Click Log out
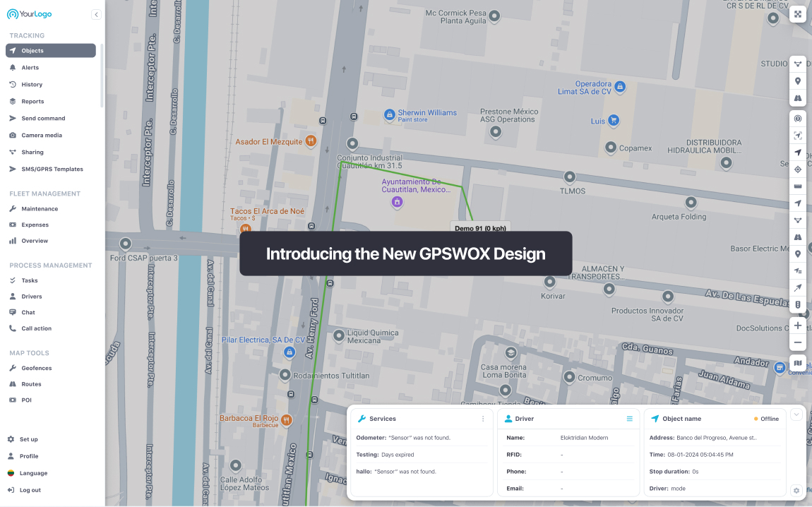812x507 pixels. (x=30, y=490)
